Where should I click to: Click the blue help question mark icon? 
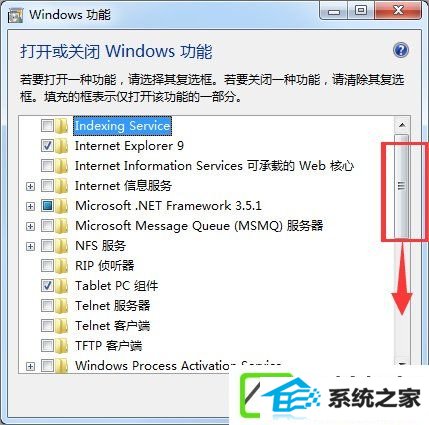(x=401, y=50)
